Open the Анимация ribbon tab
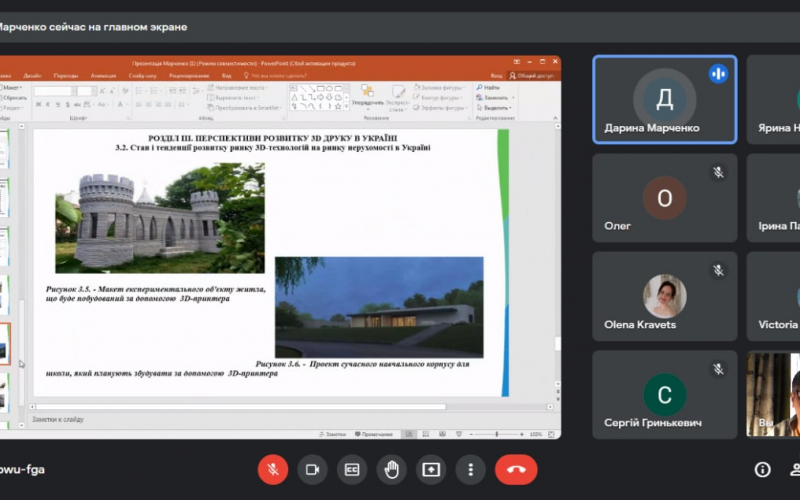Screen dimensions: 800x500 (104, 76)
